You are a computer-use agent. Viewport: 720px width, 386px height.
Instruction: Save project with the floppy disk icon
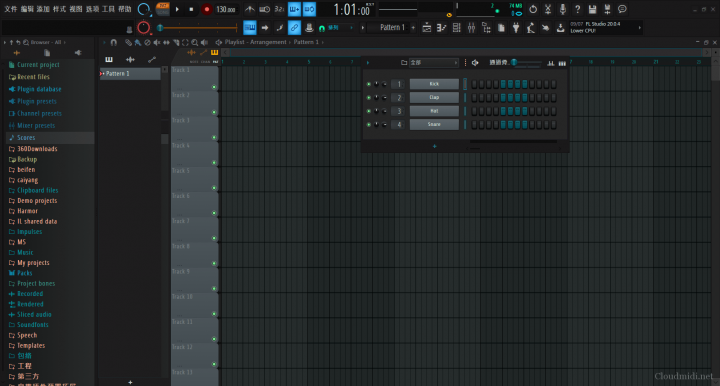tap(592, 9)
